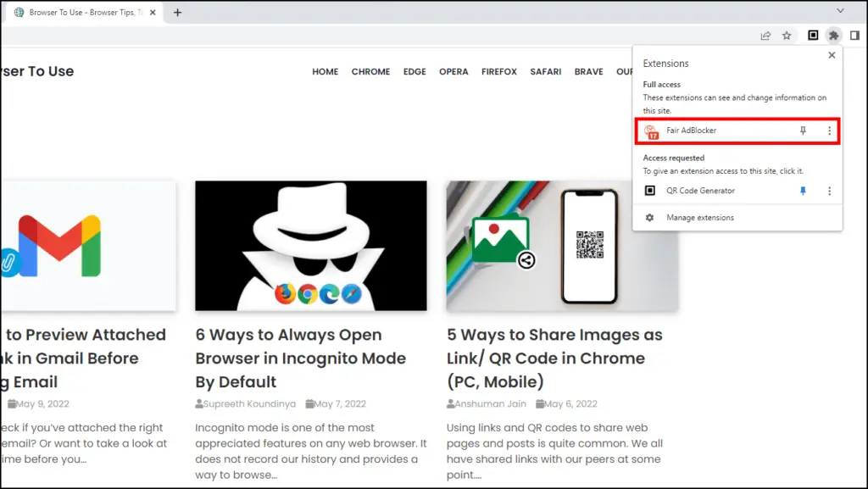Screen dimensions: 868x489
Task: Unpin the QR Code Generator extension
Action: click(803, 191)
